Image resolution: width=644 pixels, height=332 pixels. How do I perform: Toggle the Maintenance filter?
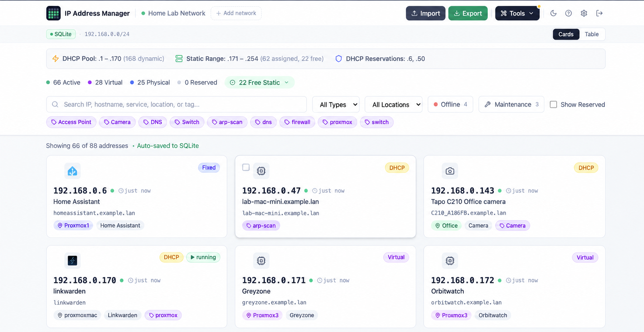[511, 104]
